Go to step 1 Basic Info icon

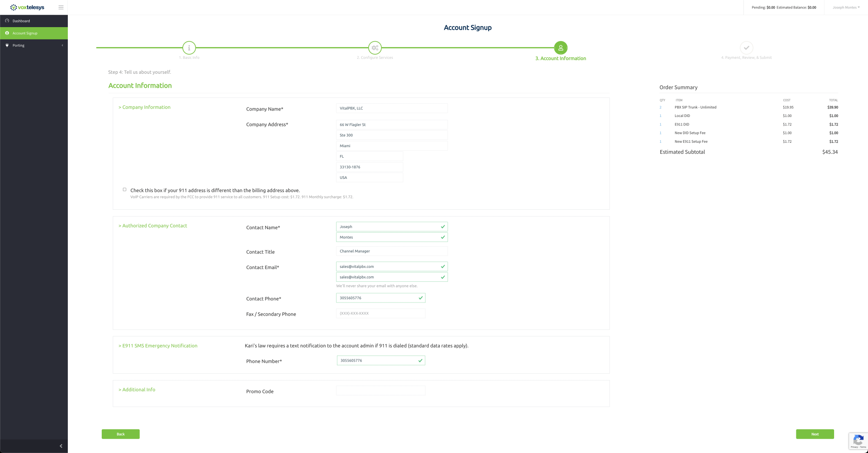click(x=189, y=48)
